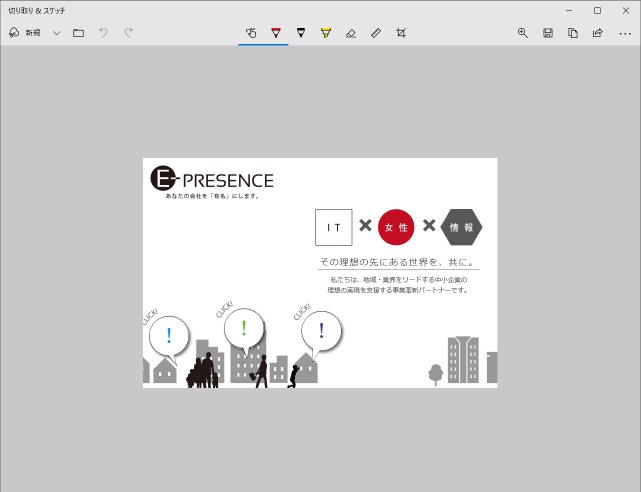The image size is (641, 492).
Task: Open the ruler tool
Action: [376, 33]
